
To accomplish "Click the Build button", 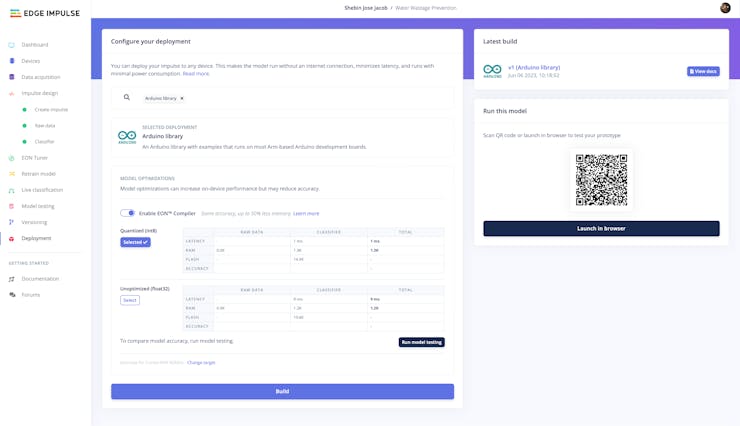I will [x=282, y=391].
